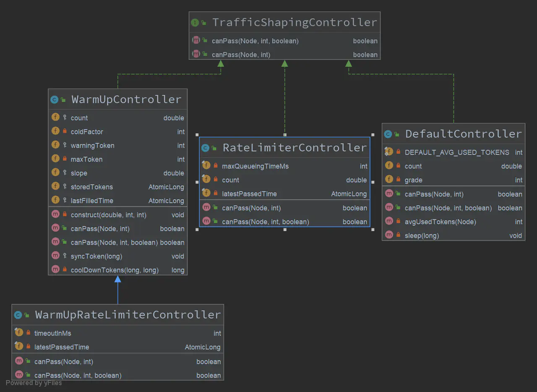Select canPass(Node, int, boolean) in TrafficShapingController
This screenshot has width=537, height=392.
point(284,41)
